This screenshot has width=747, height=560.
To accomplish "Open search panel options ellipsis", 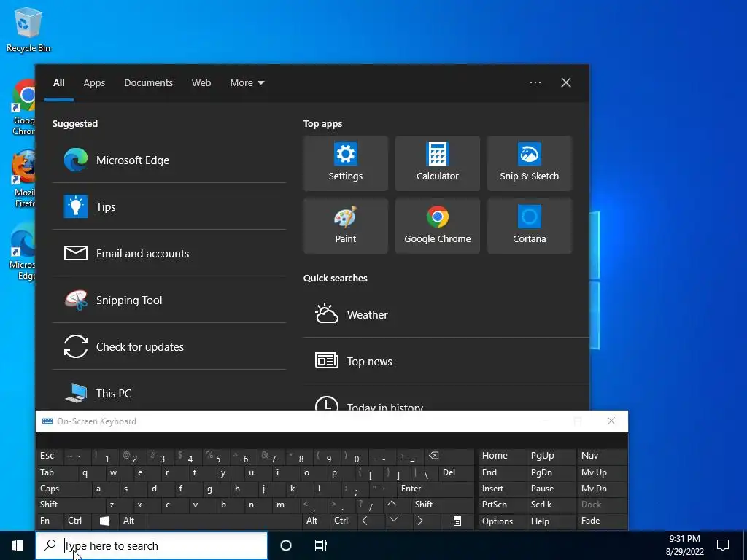I will tap(535, 83).
